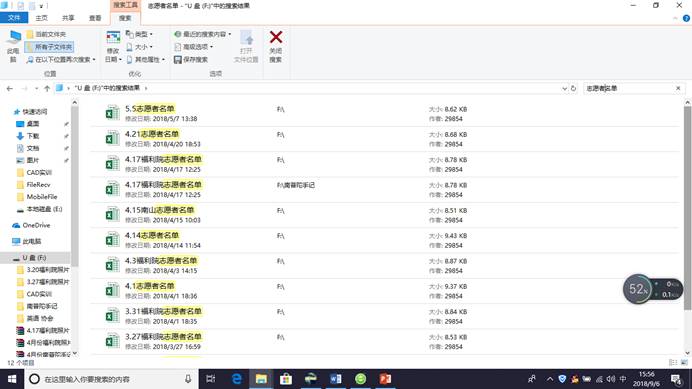Click the red Close Search icon
692x389 pixels.
[x=276, y=37]
